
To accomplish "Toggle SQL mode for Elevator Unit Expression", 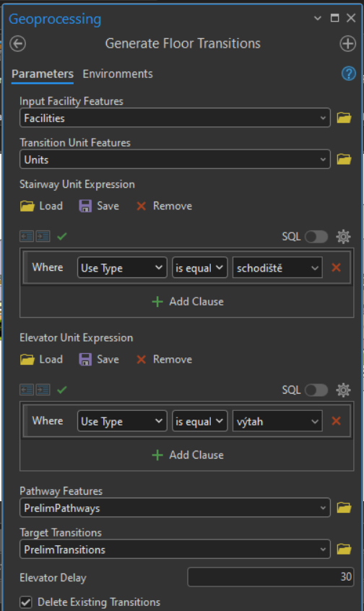I will pos(316,390).
